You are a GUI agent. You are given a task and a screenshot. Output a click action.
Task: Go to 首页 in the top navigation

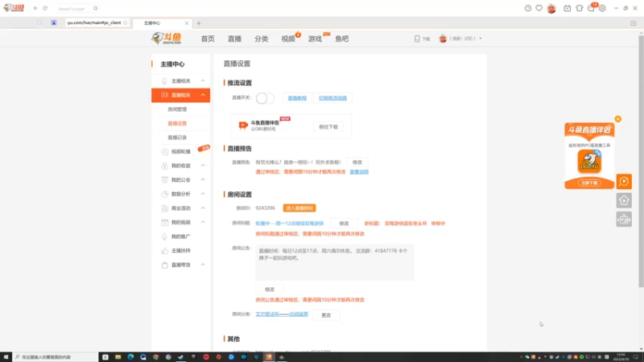tap(208, 39)
